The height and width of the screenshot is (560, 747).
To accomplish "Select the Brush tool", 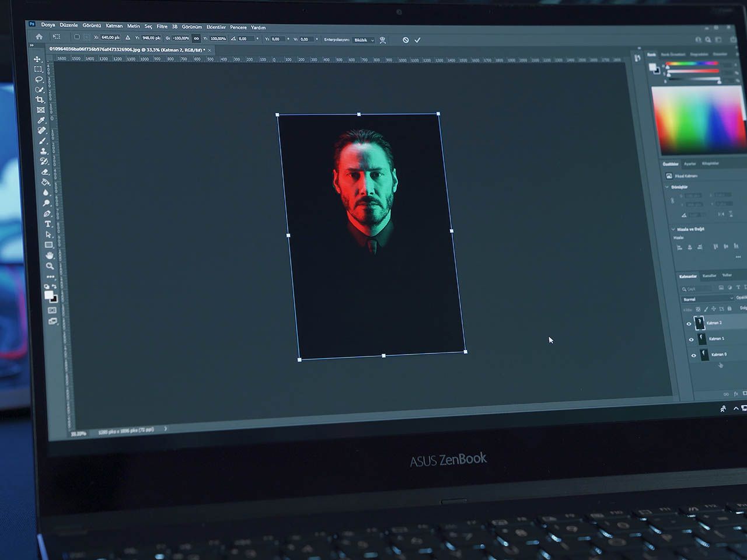I will 43,141.
